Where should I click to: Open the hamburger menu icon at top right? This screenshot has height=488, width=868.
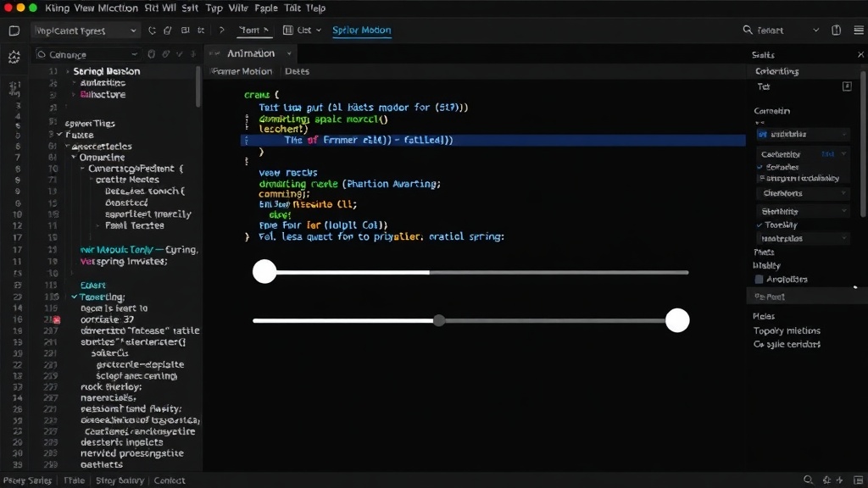tap(859, 30)
